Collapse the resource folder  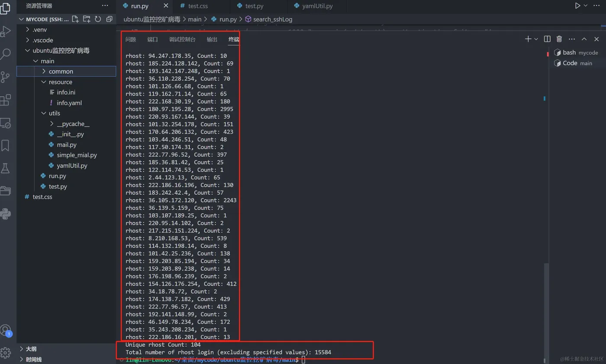pyautogui.click(x=66, y=82)
